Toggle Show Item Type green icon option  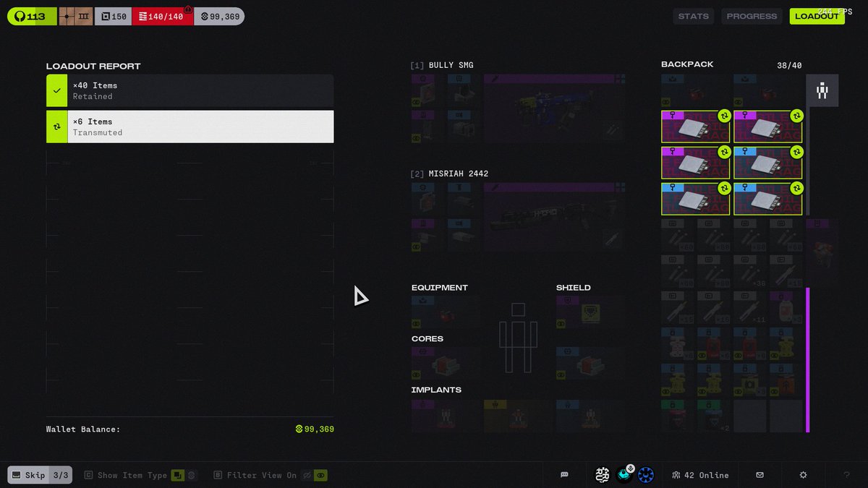[177, 475]
